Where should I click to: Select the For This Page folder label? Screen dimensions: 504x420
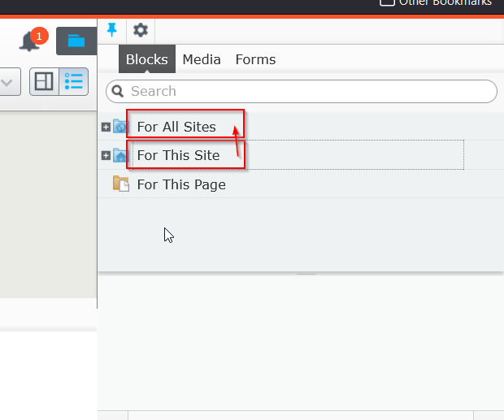pyautogui.click(x=181, y=184)
